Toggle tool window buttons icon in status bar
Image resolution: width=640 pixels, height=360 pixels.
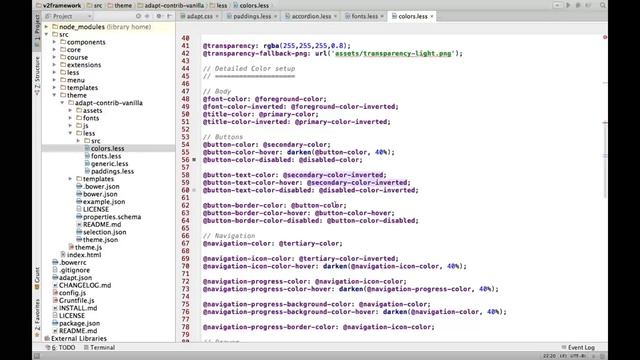click(37, 356)
